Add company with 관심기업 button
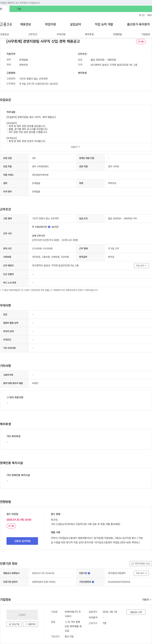152x644 pixels. [x=14, y=624]
